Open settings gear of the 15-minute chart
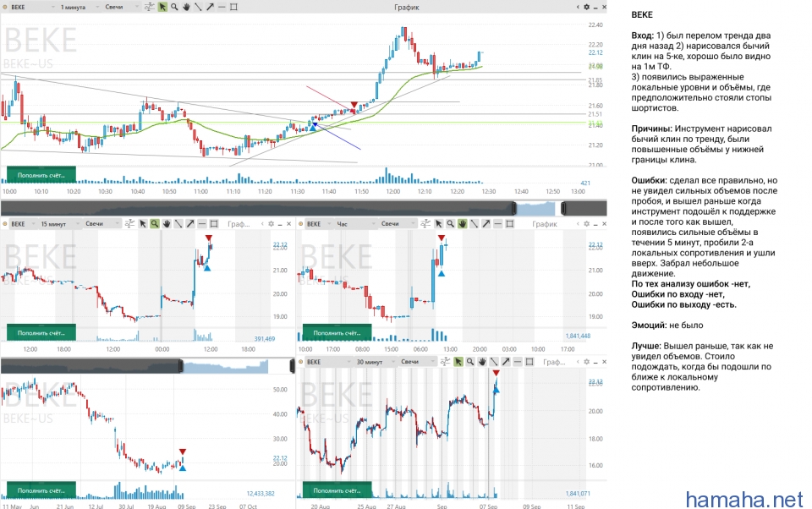This screenshot has height=509, width=812. [x=271, y=224]
